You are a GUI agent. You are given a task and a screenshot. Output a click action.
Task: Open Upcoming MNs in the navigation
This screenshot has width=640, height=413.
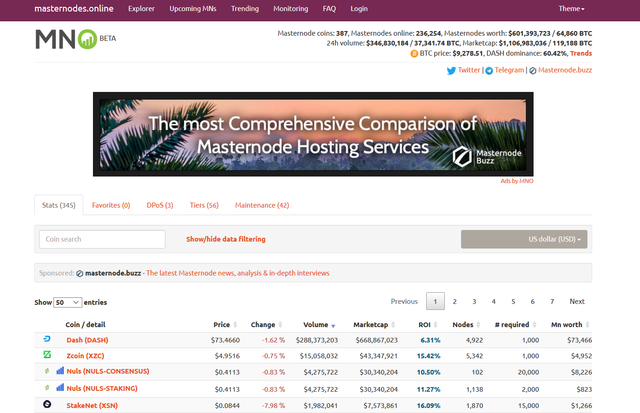(193, 9)
